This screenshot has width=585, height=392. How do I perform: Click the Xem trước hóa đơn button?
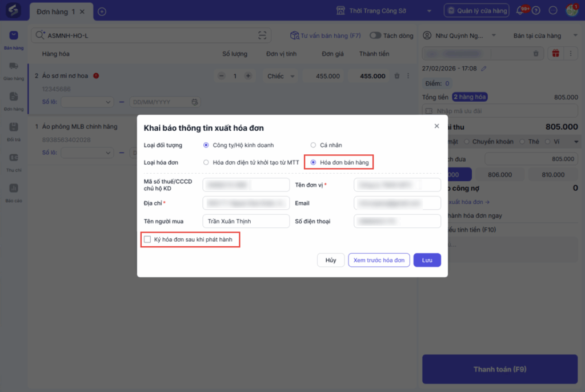pos(379,260)
